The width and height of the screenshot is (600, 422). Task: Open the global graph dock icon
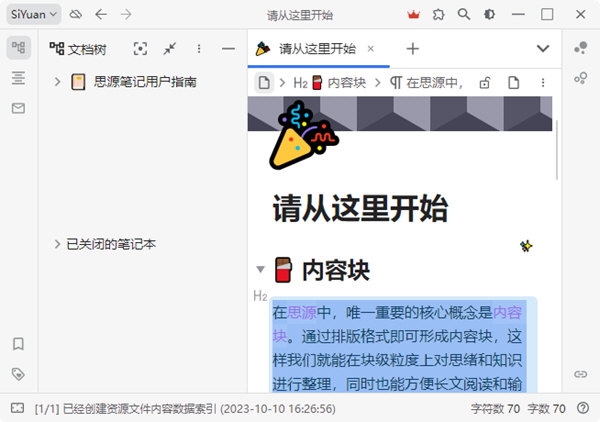tap(580, 78)
